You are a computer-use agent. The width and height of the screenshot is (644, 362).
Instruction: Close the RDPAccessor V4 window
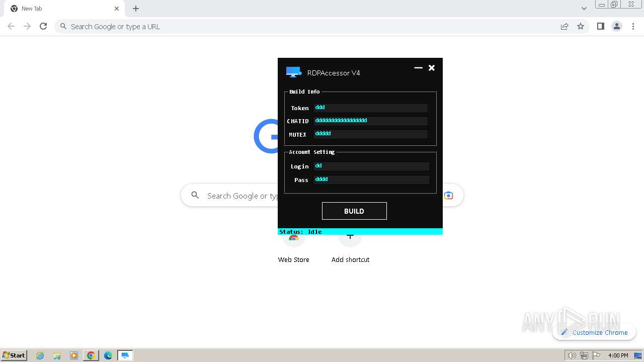tap(432, 68)
